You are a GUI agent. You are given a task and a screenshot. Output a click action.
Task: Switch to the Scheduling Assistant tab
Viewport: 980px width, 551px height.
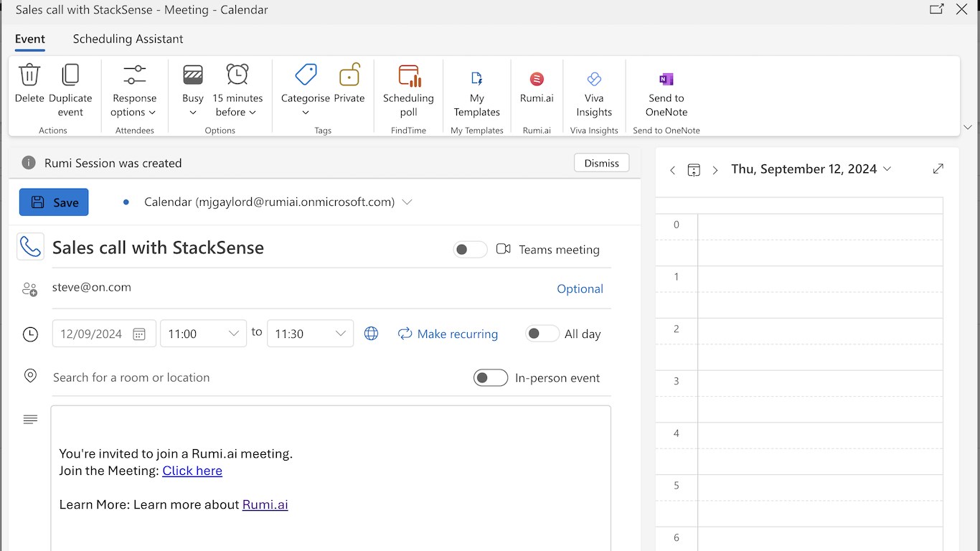click(128, 39)
